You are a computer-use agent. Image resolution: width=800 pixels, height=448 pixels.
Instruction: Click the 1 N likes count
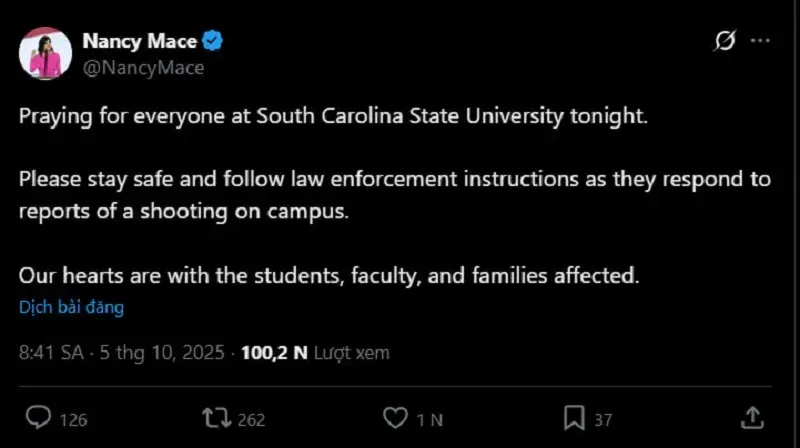tap(430, 419)
